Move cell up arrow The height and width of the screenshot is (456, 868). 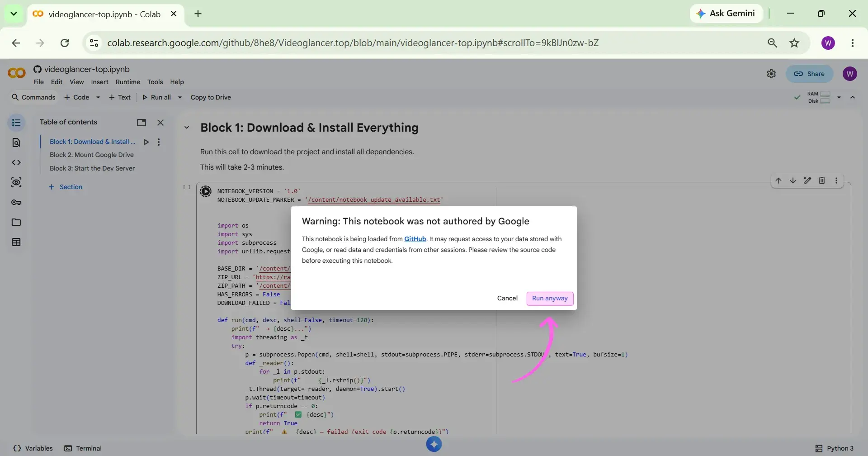(778, 180)
